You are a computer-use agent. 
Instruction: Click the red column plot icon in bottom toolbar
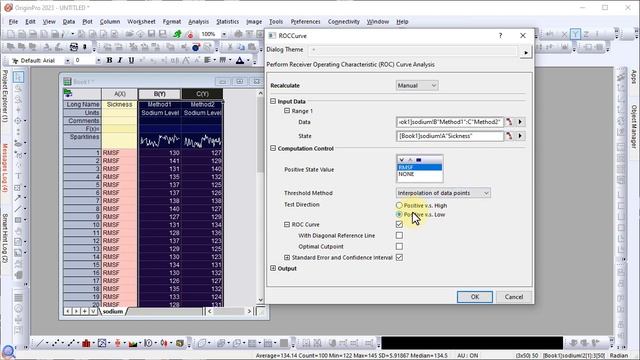click(x=86, y=343)
